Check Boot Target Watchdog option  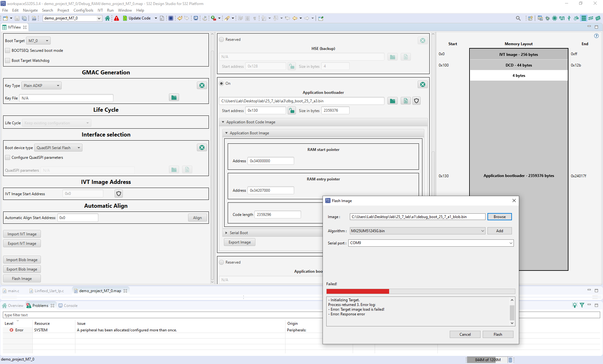[x=8, y=61]
